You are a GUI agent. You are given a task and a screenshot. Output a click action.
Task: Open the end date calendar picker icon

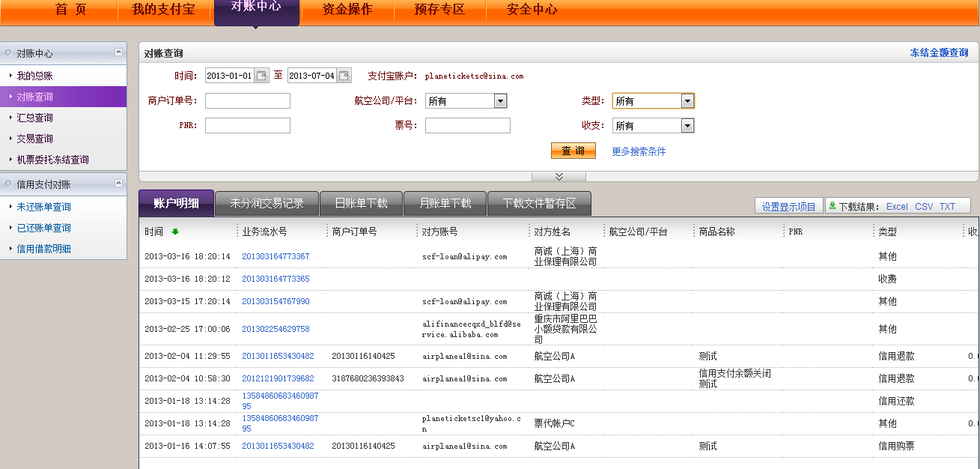click(344, 76)
